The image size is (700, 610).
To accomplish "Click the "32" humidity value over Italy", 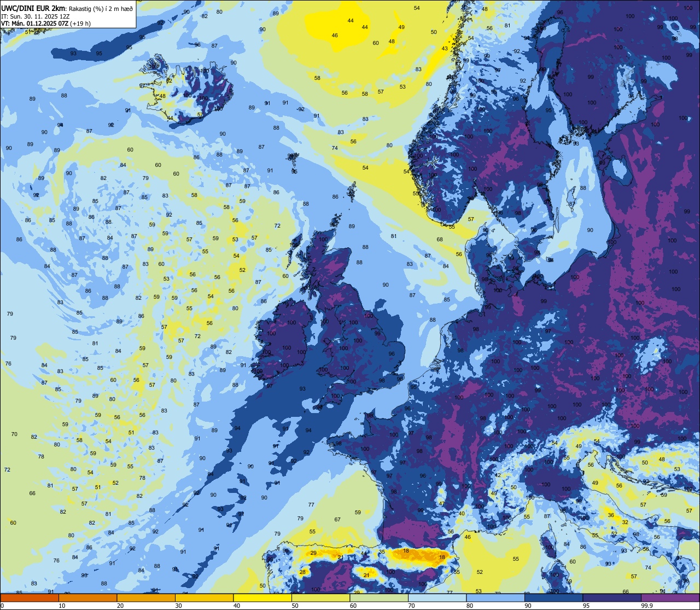I will pos(625,522).
